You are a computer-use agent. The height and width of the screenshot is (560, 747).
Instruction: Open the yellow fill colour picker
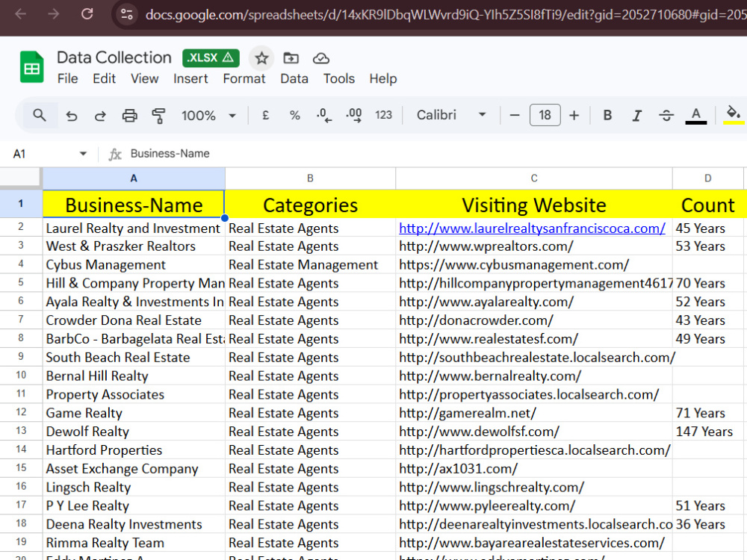pos(734,115)
